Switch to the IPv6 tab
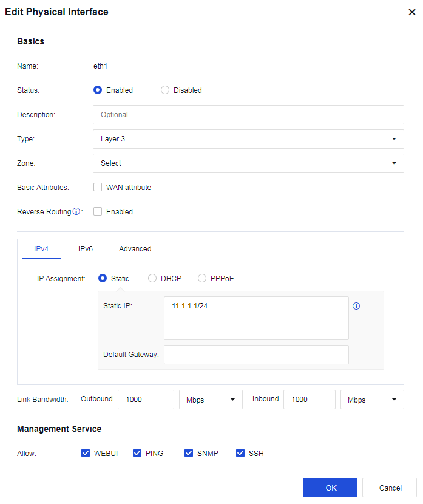Viewport: 423px width, 504px height. click(x=86, y=249)
